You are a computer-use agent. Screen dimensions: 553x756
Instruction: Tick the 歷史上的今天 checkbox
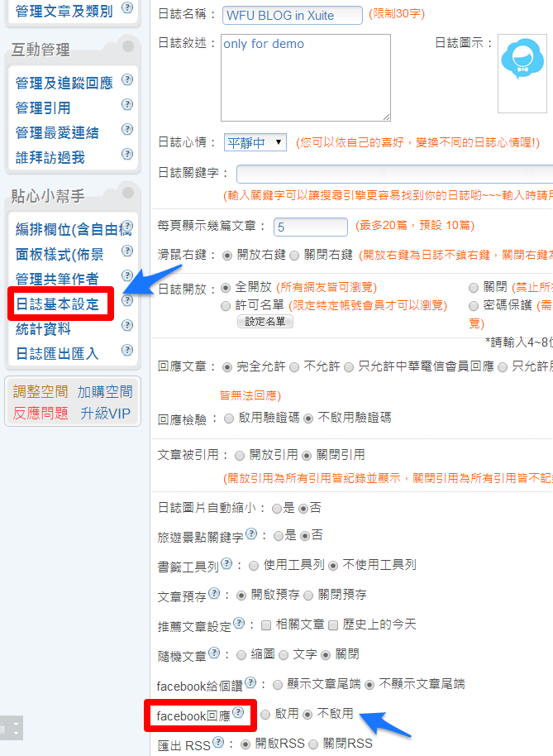(333, 625)
